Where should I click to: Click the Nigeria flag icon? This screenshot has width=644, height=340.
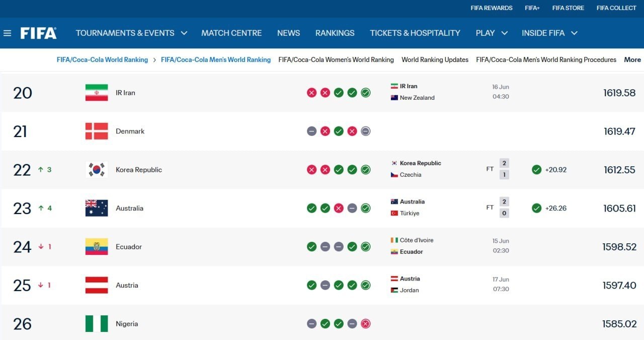(x=97, y=324)
